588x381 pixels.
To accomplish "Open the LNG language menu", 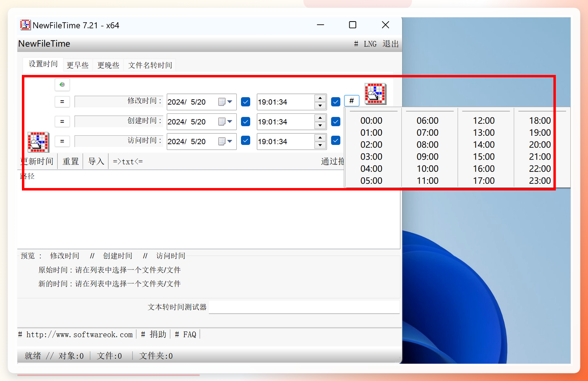I will [370, 44].
